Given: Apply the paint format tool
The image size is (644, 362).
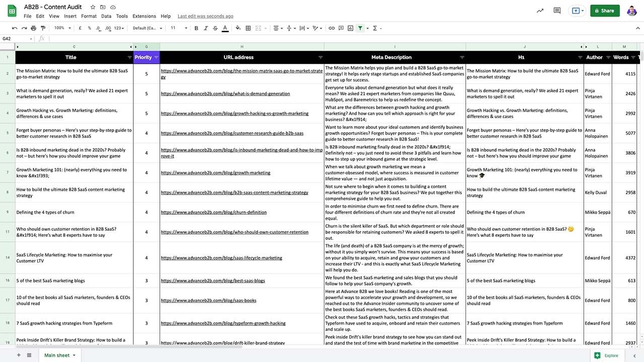Looking at the screenshot, I should [42, 28].
